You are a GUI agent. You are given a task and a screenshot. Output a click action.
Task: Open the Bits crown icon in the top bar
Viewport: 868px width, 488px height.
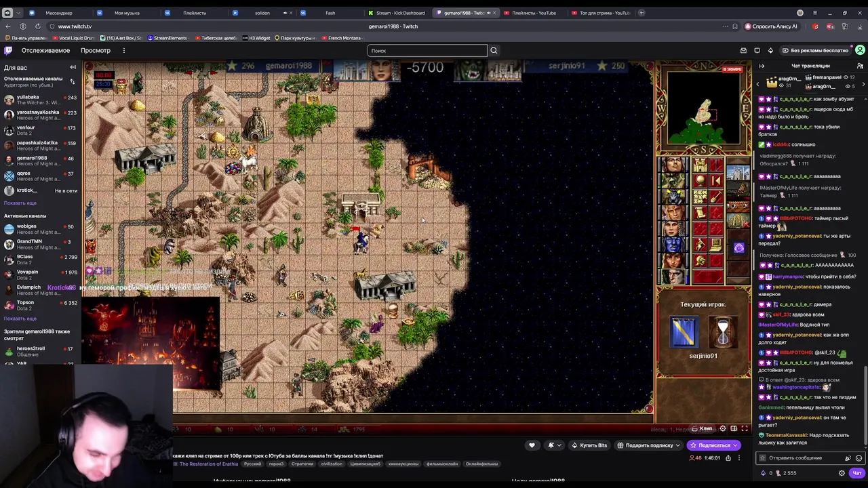770,50
